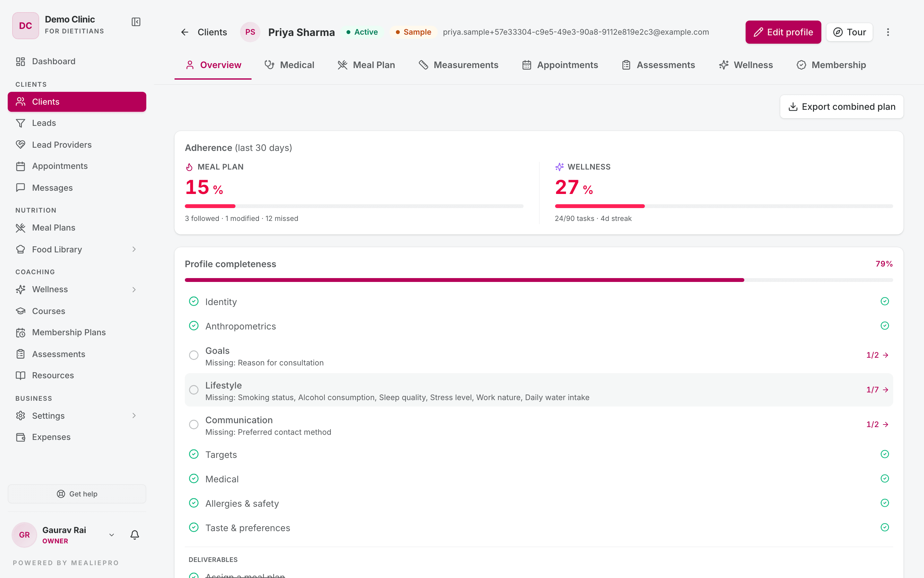Click the PS avatar for Priya Sharma
Screen dimensions: 924x578
pyautogui.click(x=250, y=32)
